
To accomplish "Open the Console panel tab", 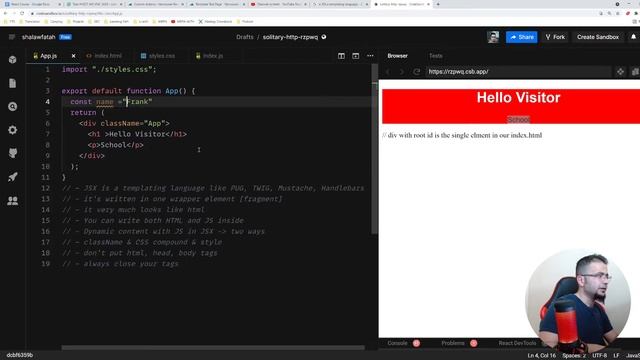I will pos(397,343).
